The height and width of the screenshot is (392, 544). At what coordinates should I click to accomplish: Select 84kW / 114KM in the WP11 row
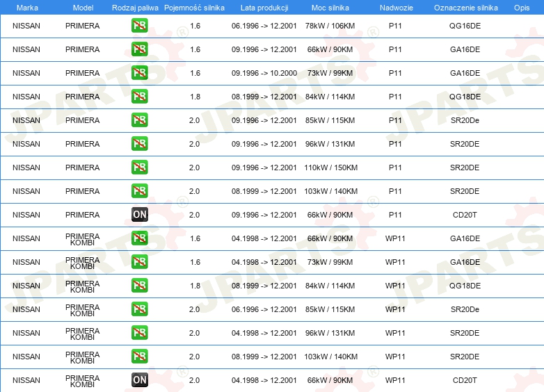pos(330,286)
